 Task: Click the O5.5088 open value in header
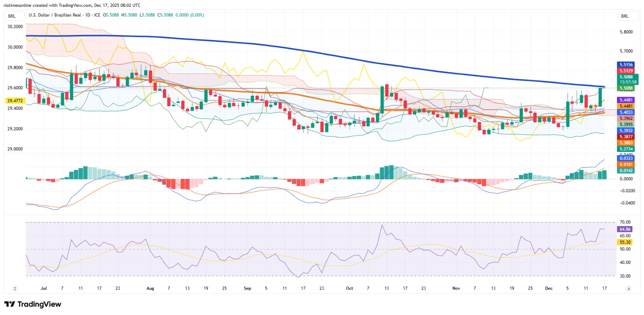(111, 15)
